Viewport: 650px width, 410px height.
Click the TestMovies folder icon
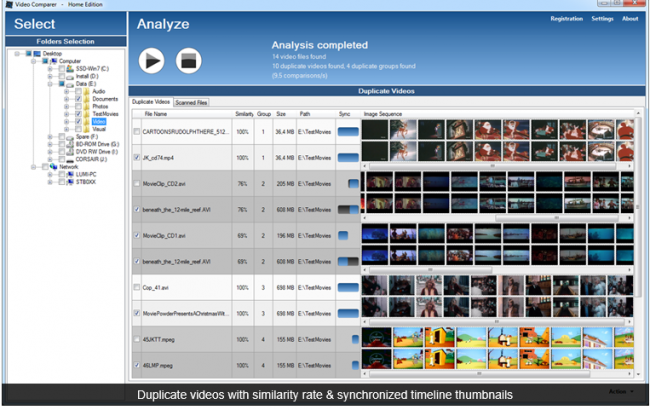[x=87, y=114]
